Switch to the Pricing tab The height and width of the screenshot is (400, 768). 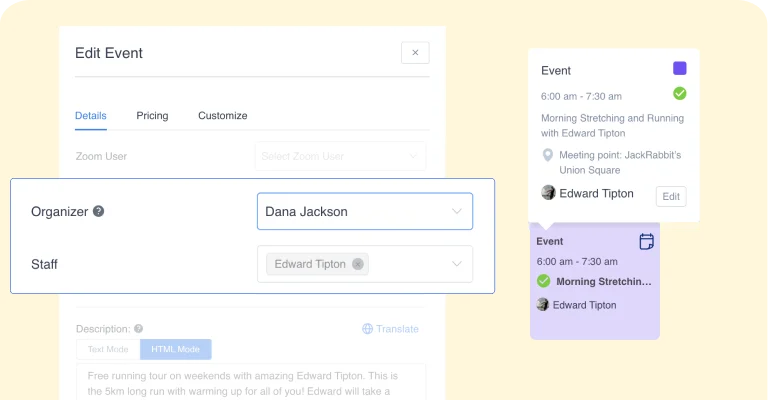coord(152,116)
